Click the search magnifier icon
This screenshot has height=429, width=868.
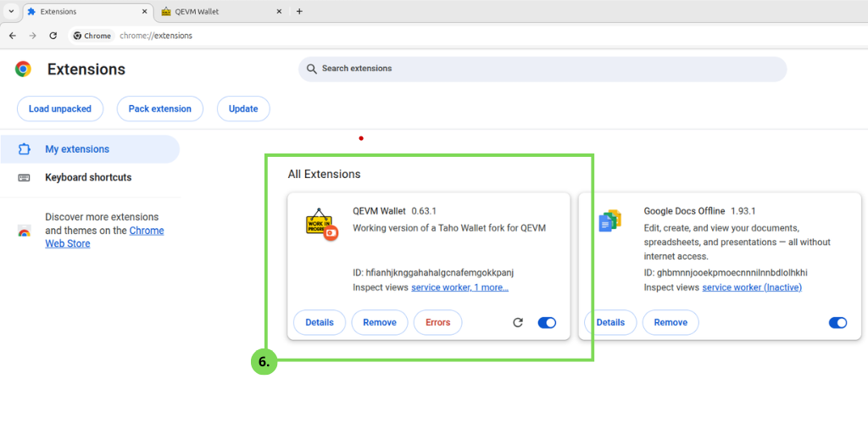tap(312, 69)
